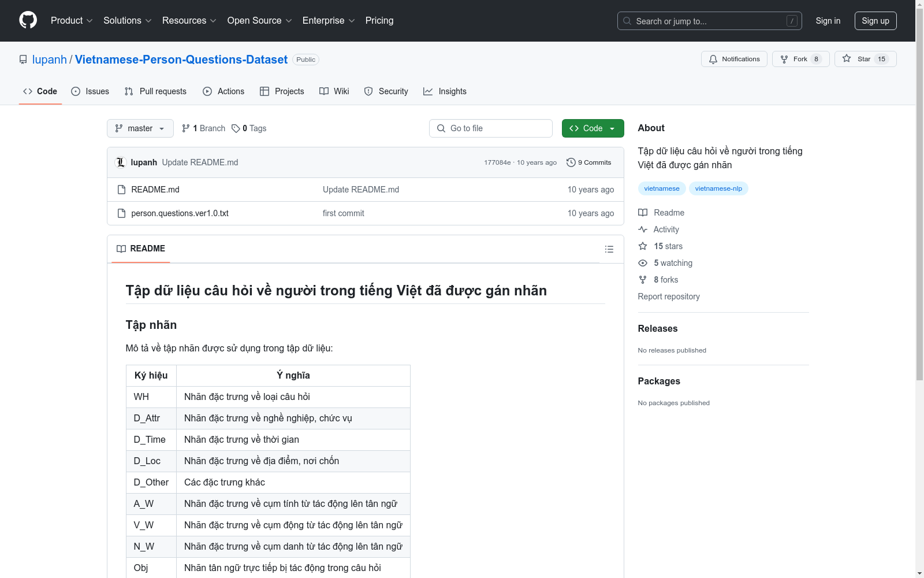Viewport: 924px width, 578px height.
Task: Click the tag icon beside 0 Tags
Action: pos(236,128)
